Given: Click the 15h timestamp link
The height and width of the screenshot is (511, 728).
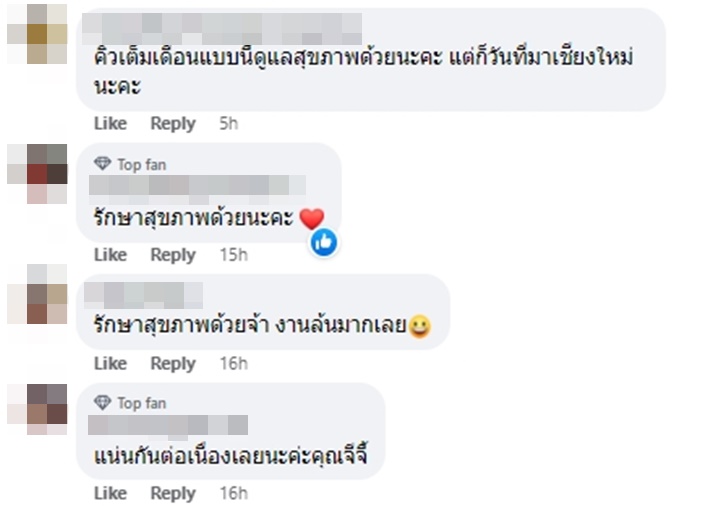Looking at the screenshot, I should coord(233,255).
